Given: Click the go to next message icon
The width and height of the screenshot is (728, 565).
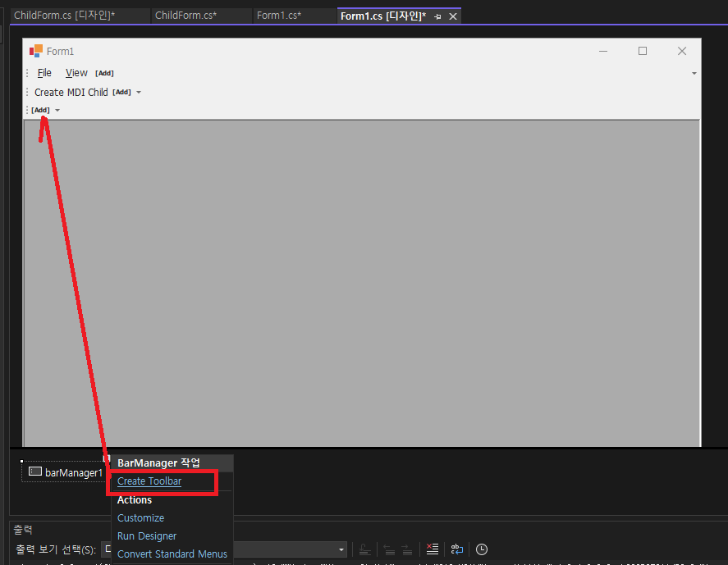Looking at the screenshot, I should 407,549.
